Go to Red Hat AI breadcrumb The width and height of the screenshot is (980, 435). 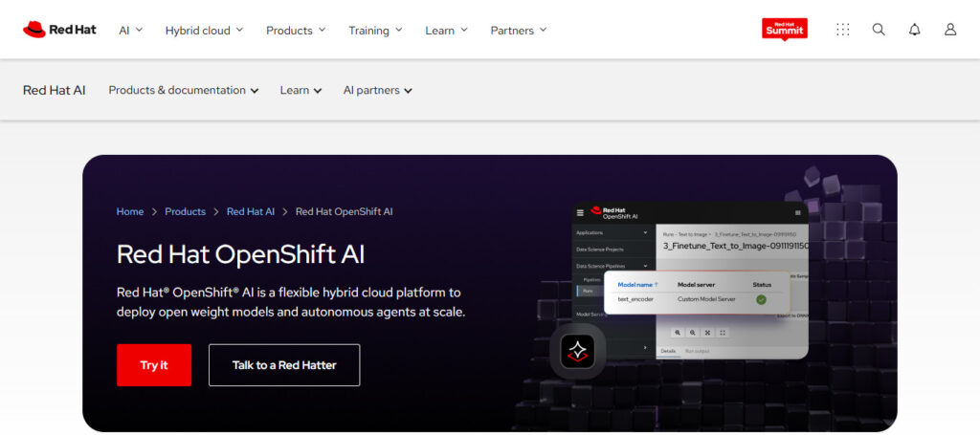251,211
